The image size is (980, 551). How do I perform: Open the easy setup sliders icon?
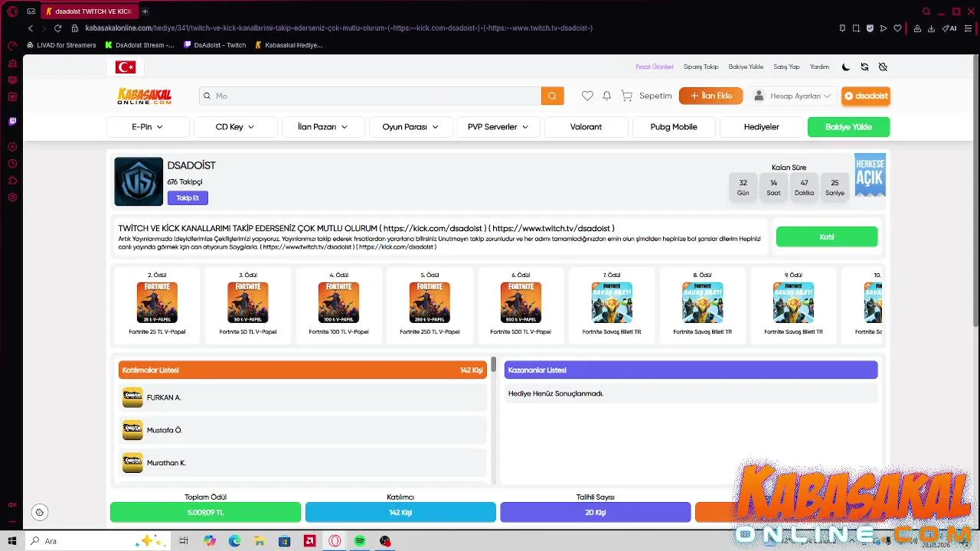[968, 28]
